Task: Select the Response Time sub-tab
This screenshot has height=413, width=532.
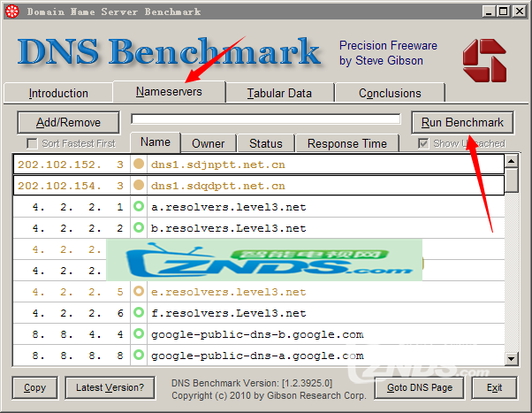Action: coord(347,143)
